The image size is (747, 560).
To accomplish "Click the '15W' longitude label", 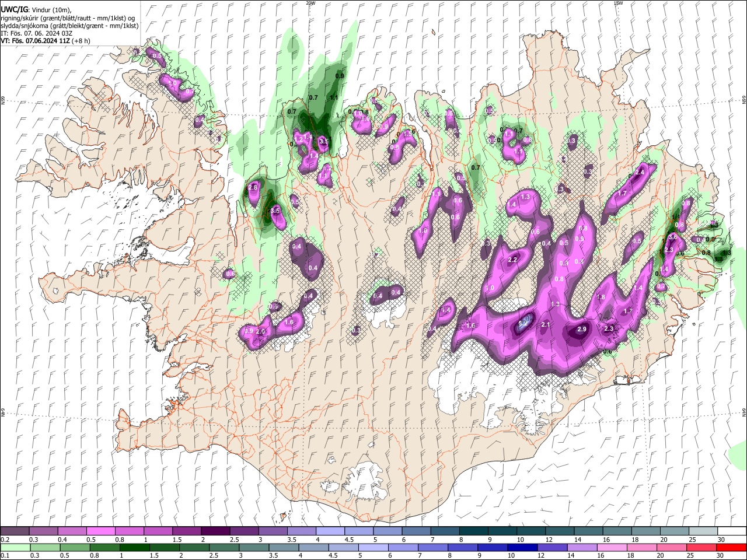I will click(x=618, y=3).
